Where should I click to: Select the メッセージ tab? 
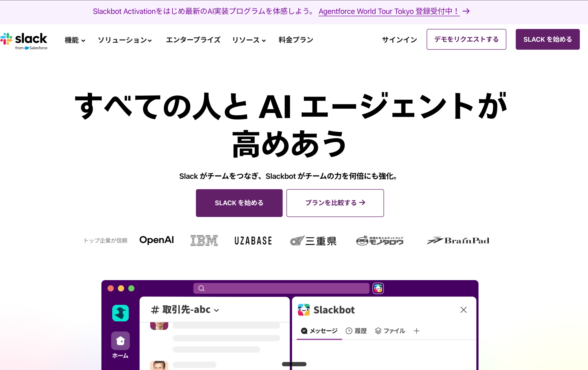coord(319,331)
